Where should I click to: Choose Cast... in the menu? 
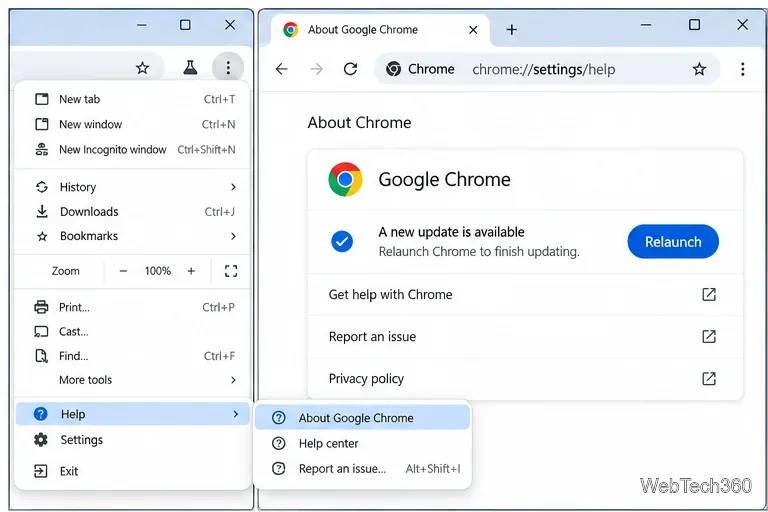click(133, 332)
